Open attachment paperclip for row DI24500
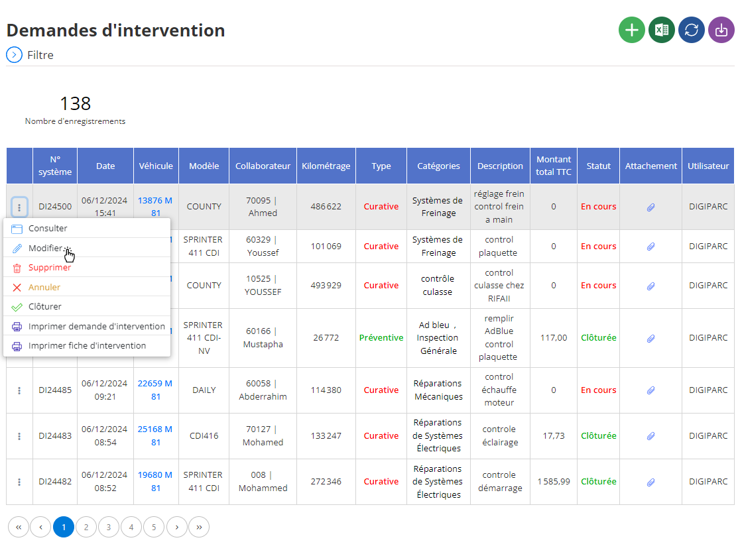This screenshot has width=740, height=560. pyautogui.click(x=650, y=207)
